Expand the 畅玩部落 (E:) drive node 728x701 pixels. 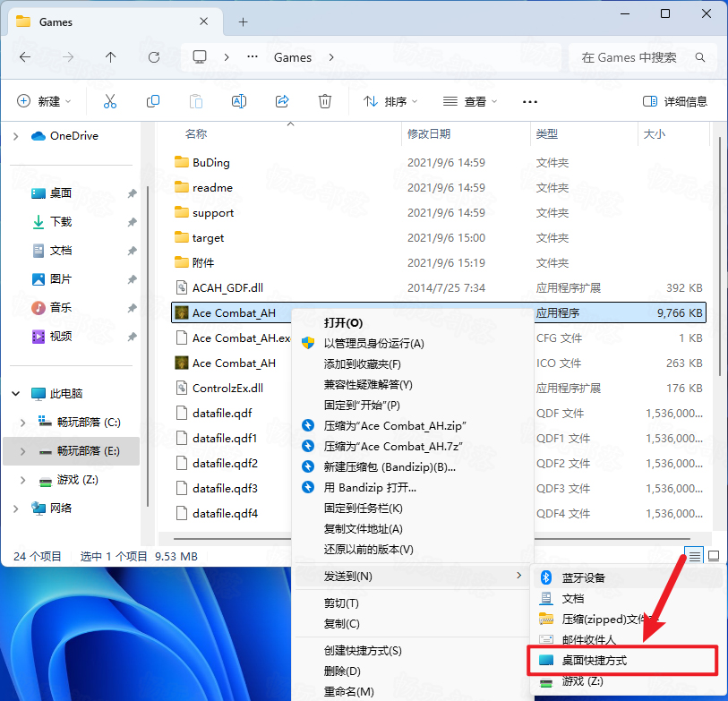click(x=22, y=451)
